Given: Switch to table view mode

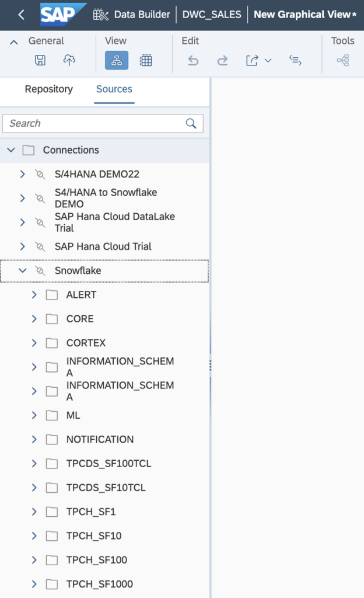Looking at the screenshot, I should [146, 60].
